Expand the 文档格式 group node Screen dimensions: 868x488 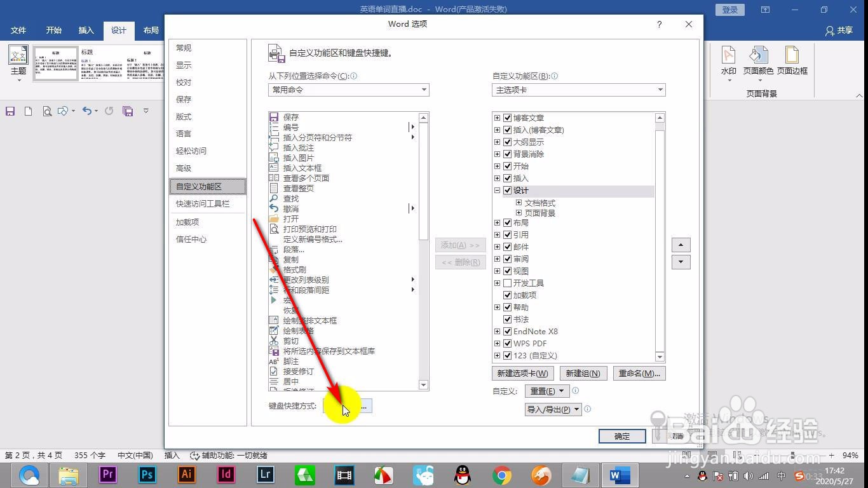tap(519, 203)
